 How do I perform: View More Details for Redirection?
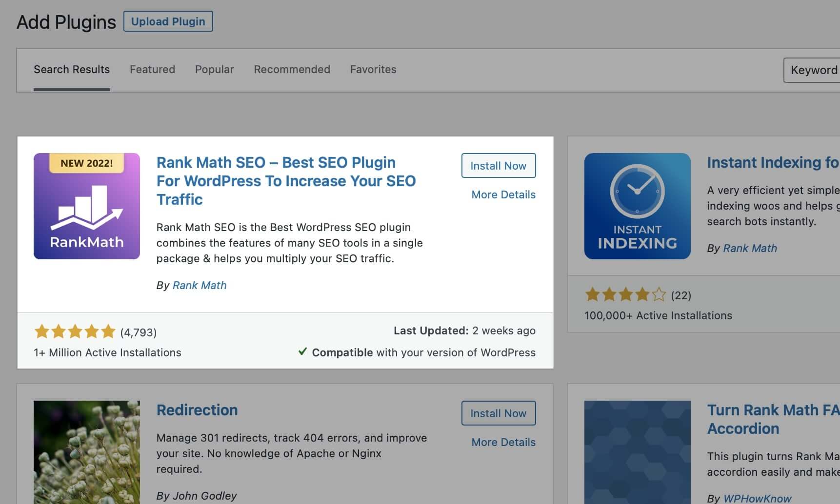tap(503, 442)
